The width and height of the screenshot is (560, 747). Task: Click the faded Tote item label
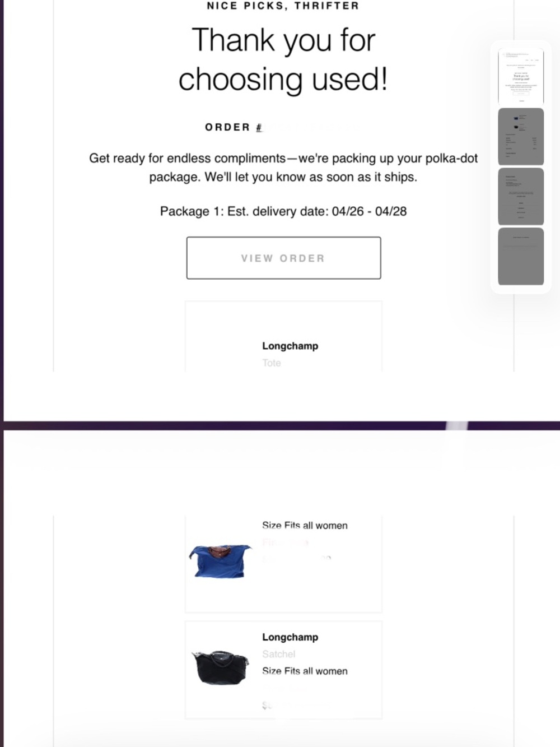coord(272,363)
